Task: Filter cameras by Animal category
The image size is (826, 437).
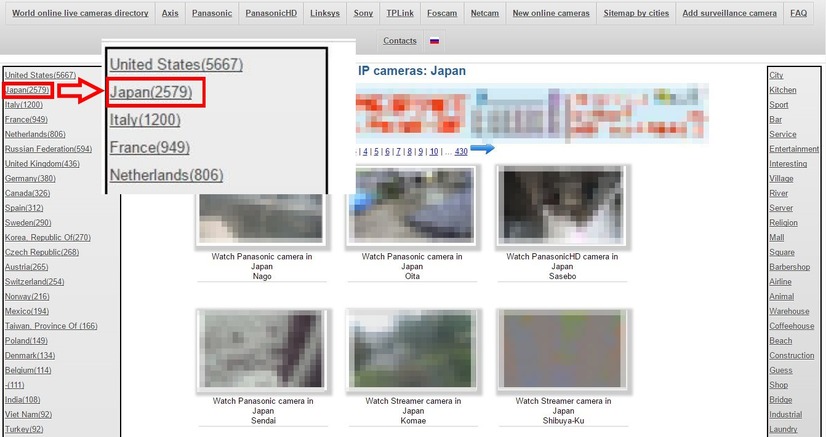Action: [x=781, y=296]
